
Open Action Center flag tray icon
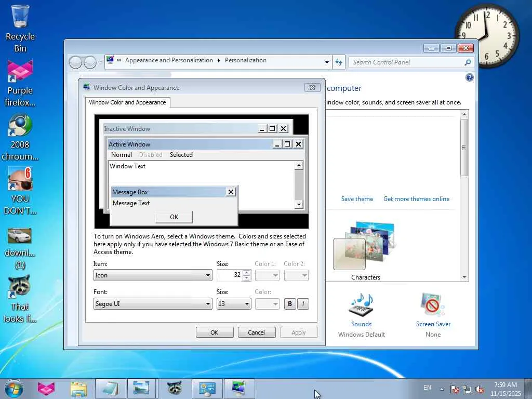454,389
